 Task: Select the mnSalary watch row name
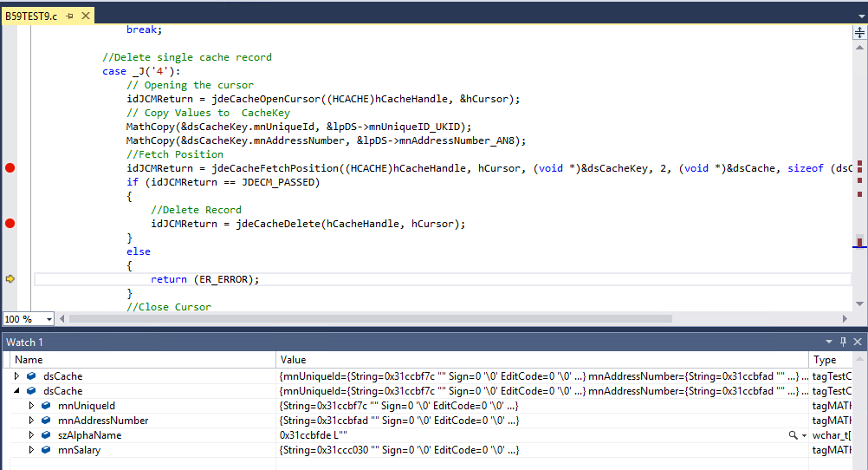point(79,450)
